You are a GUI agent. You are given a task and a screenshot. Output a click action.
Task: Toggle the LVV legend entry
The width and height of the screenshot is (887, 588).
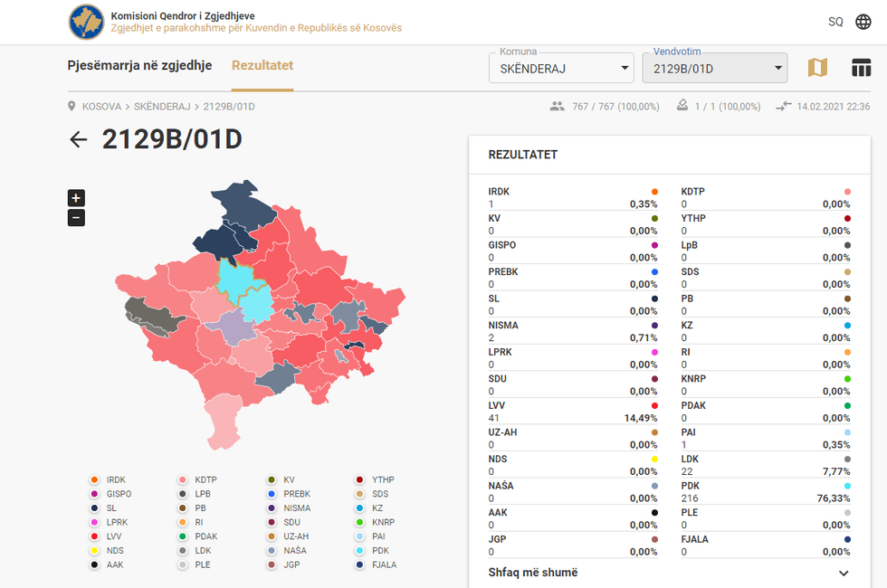[107, 536]
